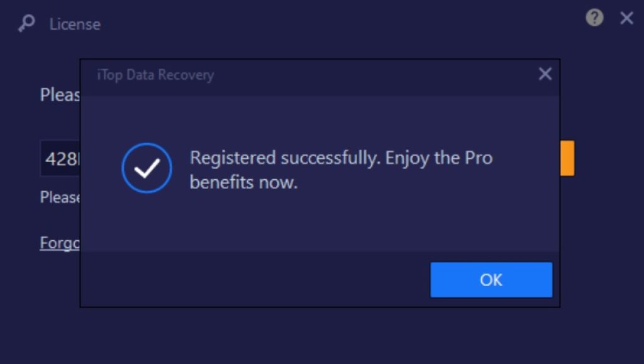Viewport: 644px width, 364px height.
Task: Select the iTop Data Recovery dialog title
Action: 154,74
